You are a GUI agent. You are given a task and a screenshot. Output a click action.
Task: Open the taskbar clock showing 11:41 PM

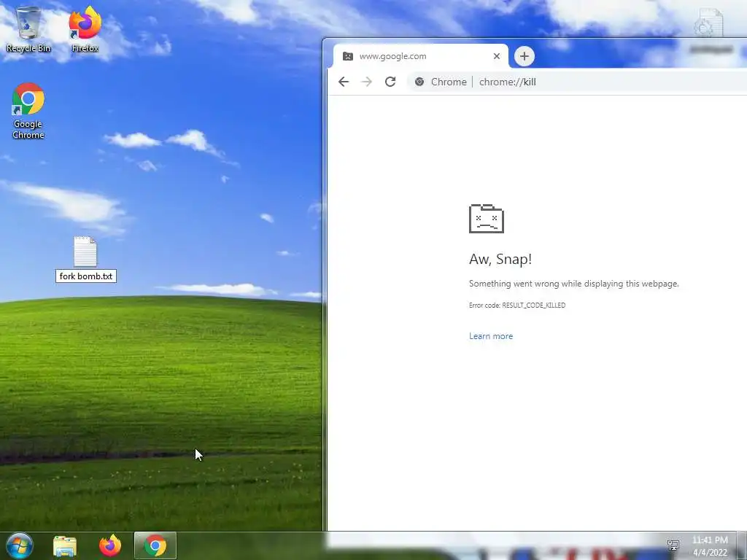tap(710, 546)
